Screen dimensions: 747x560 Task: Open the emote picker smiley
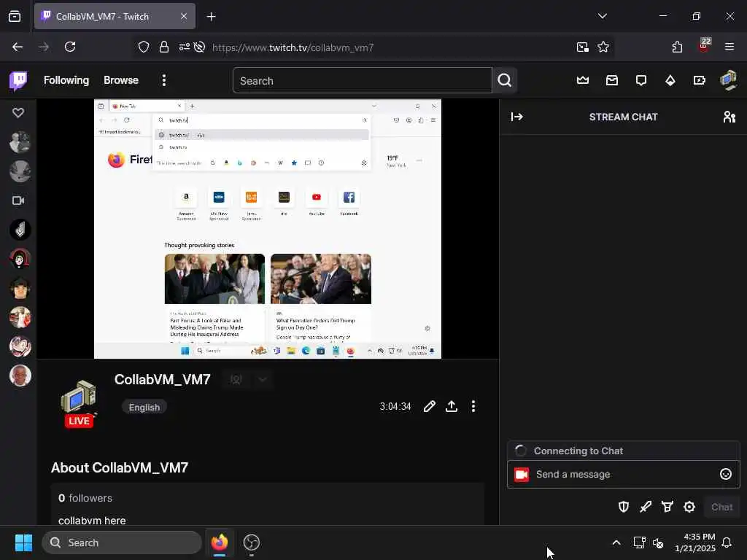coord(726,474)
